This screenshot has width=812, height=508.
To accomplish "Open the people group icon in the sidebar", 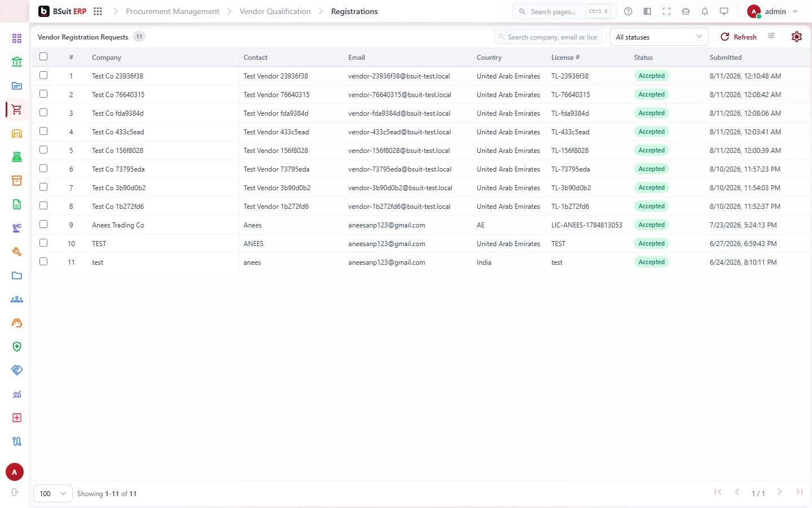I will pos(17,299).
